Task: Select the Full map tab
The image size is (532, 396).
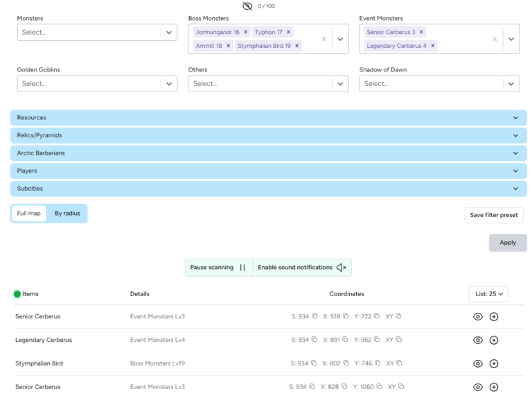Action: pos(29,214)
